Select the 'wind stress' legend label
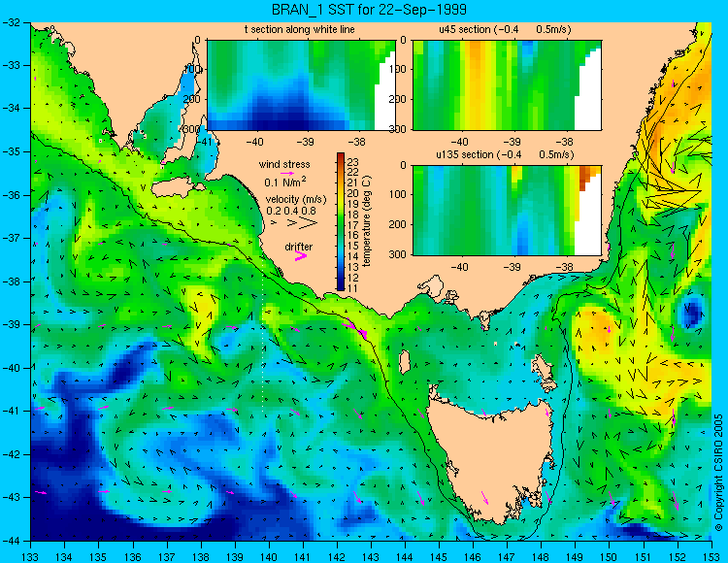Screen dimensions: 728x563 click(284, 164)
